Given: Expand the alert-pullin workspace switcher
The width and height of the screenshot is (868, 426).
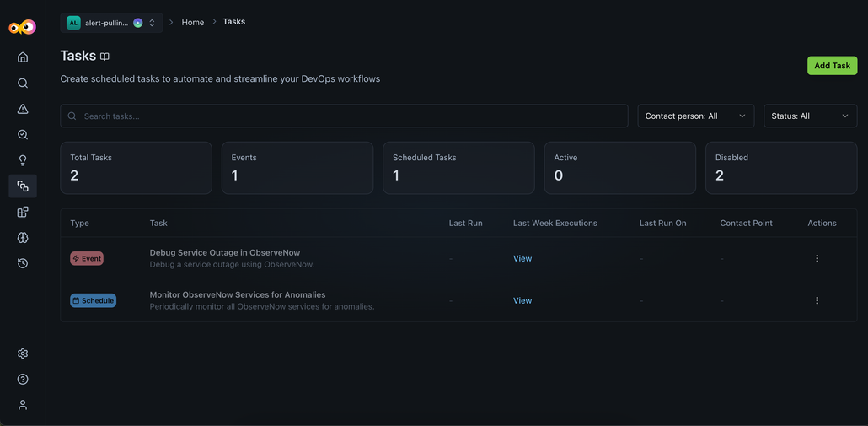Looking at the screenshot, I should (112, 23).
